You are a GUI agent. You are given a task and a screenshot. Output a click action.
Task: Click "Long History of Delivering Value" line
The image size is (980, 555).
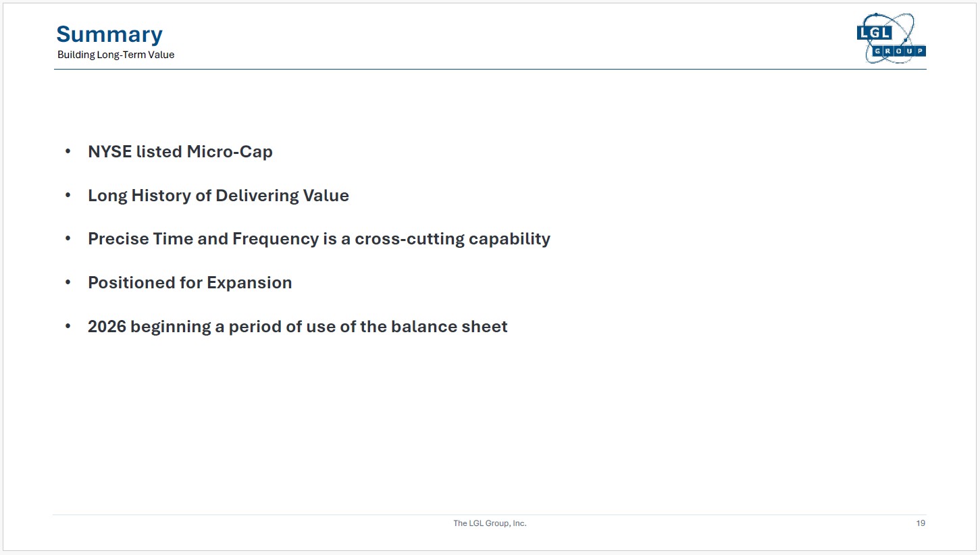pos(218,196)
